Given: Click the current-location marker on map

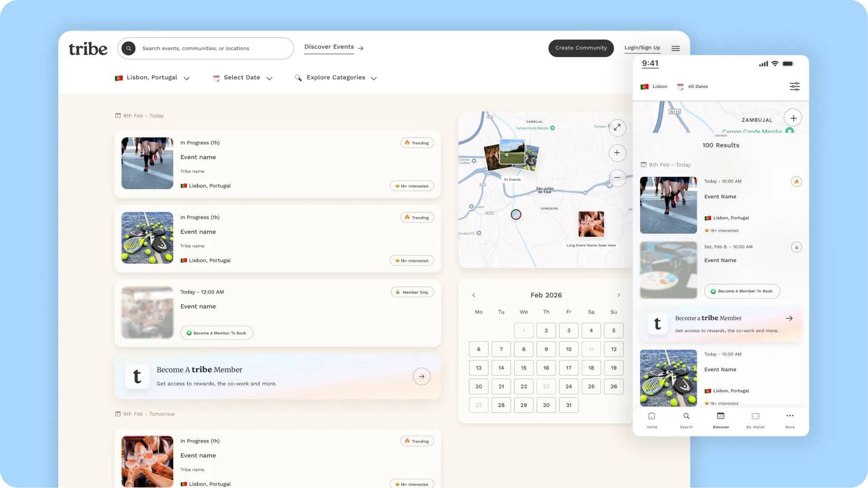Looking at the screenshot, I should point(516,215).
